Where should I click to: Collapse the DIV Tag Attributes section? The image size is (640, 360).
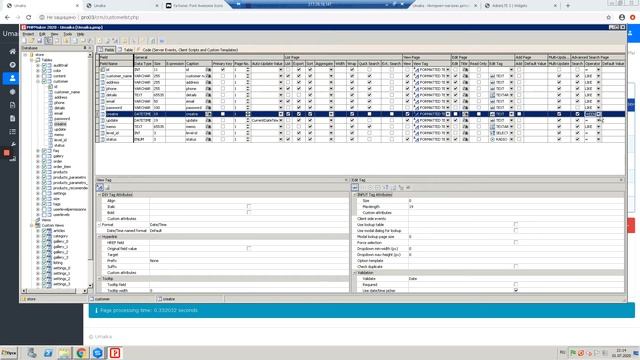pos(99,195)
